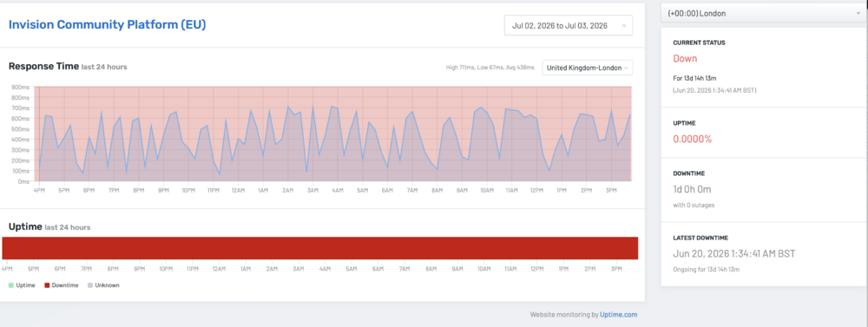The width and height of the screenshot is (868, 327).
Task: Click the date range dropdown arrow
Action: click(x=624, y=25)
